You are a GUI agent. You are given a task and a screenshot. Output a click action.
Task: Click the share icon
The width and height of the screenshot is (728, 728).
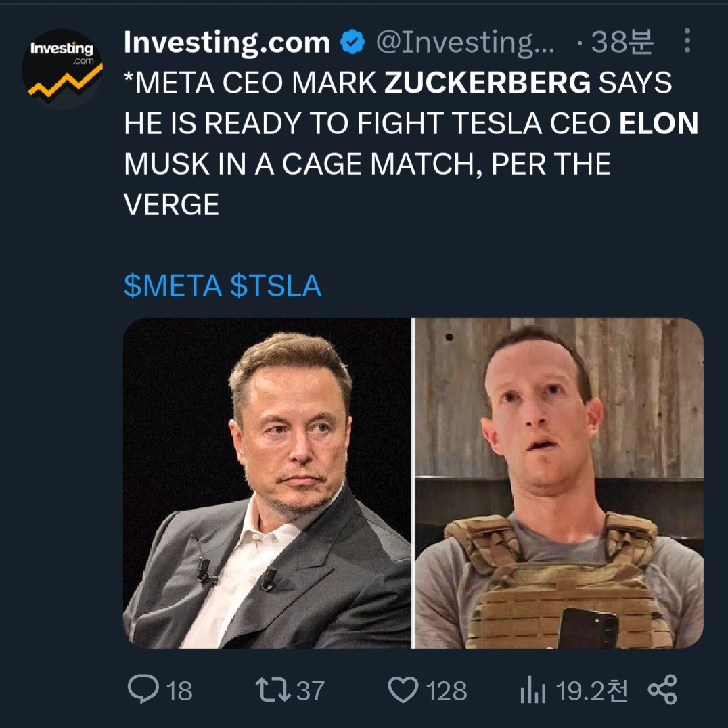coord(662,690)
